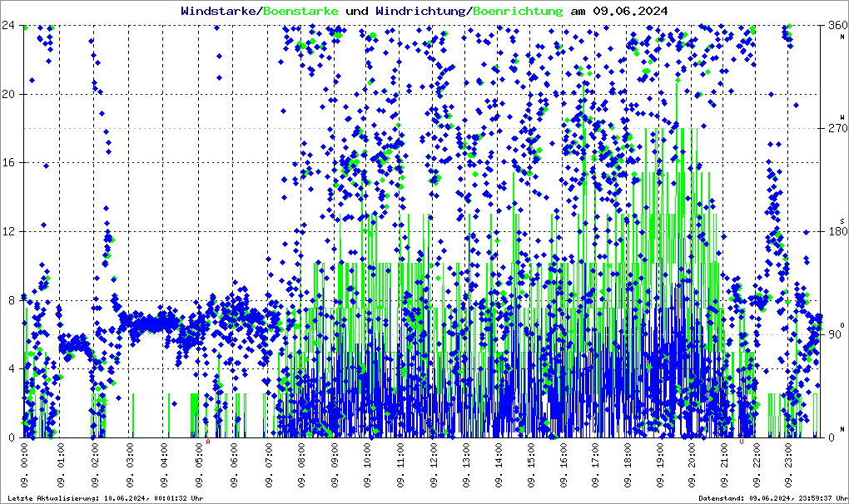Click the 24 value on left axis

click(12, 25)
